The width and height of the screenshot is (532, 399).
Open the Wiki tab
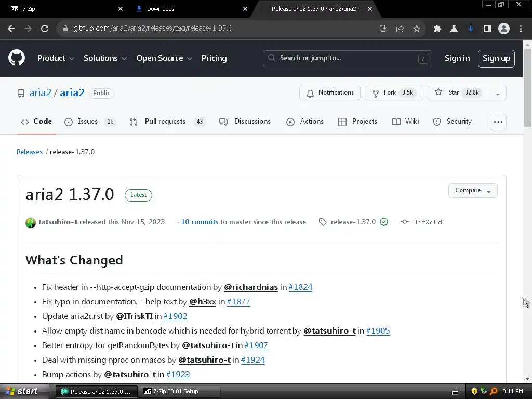(405, 122)
